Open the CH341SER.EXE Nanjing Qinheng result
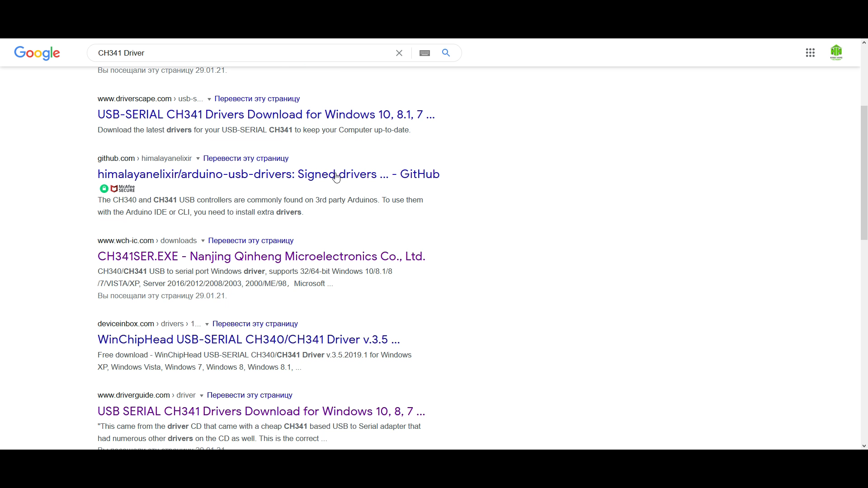The image size is (868, 488). (261, 256)
